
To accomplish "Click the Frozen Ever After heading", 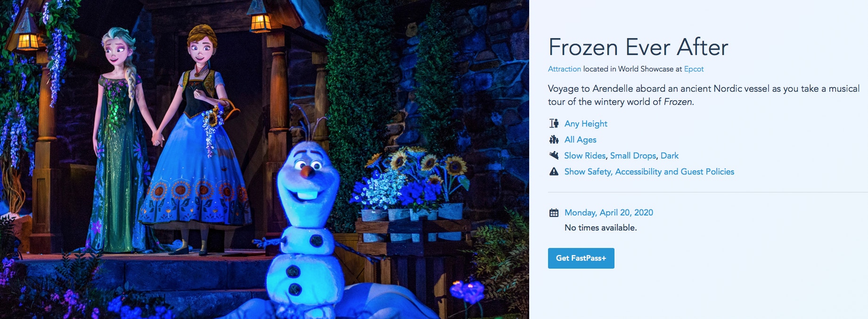I will point(638,47).
